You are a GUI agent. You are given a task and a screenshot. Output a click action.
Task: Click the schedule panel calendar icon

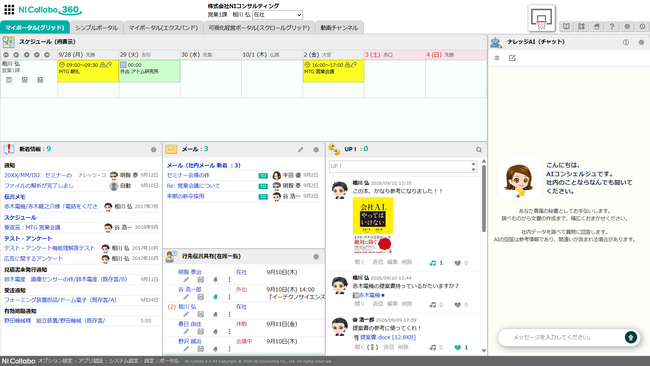pyautogui.click(x=8, y=42)
